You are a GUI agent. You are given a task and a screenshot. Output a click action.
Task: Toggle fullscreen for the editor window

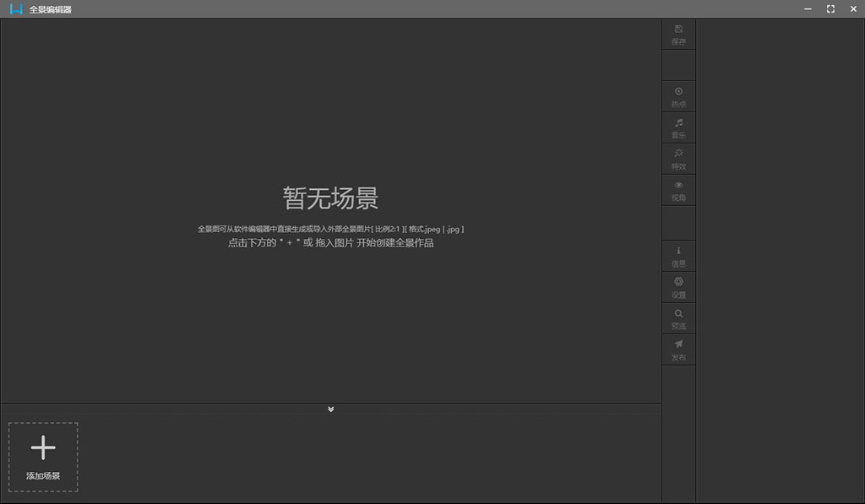click(x=830, y=8)
